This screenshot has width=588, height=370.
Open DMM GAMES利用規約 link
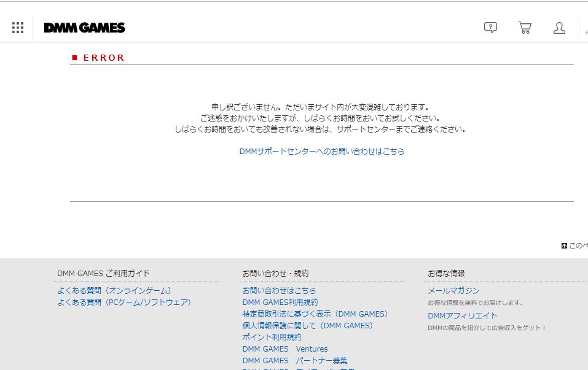point(280,303)
